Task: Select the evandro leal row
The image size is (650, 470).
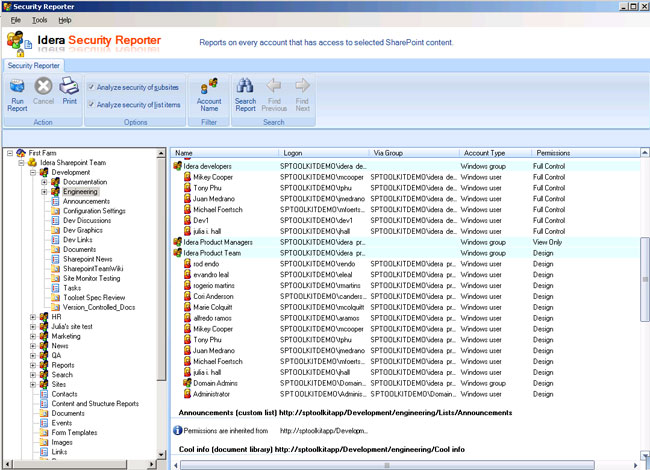Action: (405, 274)
